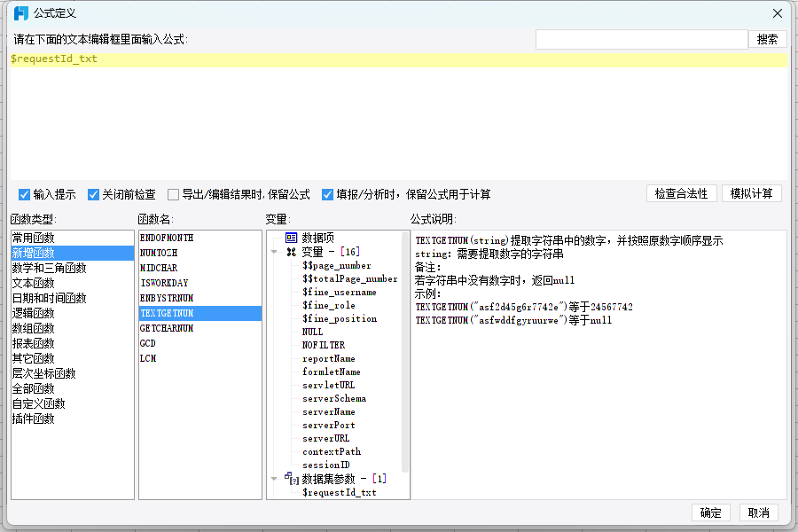Toggle the 输入提示 checkbox
The image size is (798, 532).
[25, 194]
